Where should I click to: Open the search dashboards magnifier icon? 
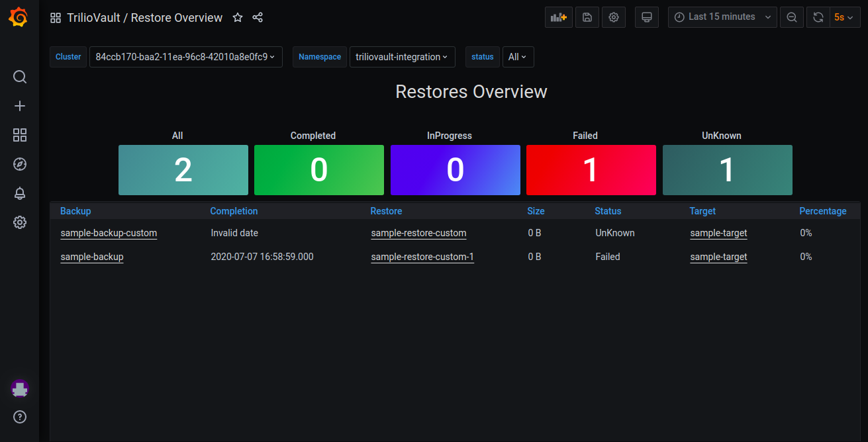tap(20, 77)
